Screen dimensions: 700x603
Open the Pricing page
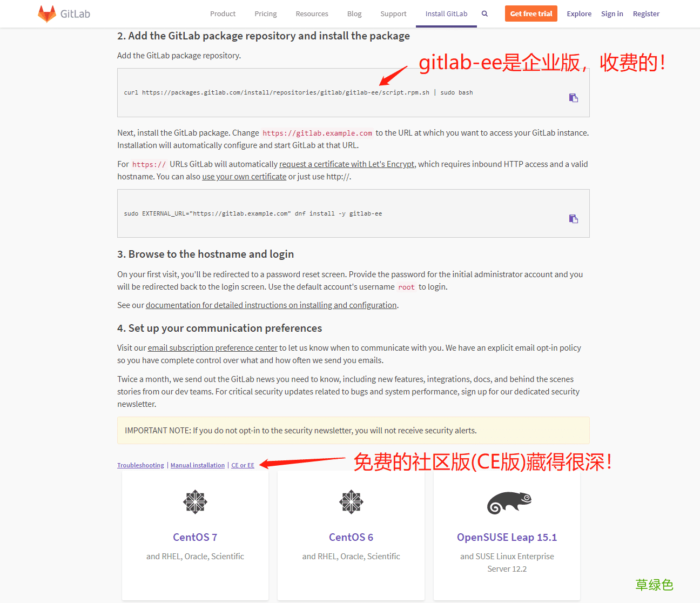[x=266, y=14]
